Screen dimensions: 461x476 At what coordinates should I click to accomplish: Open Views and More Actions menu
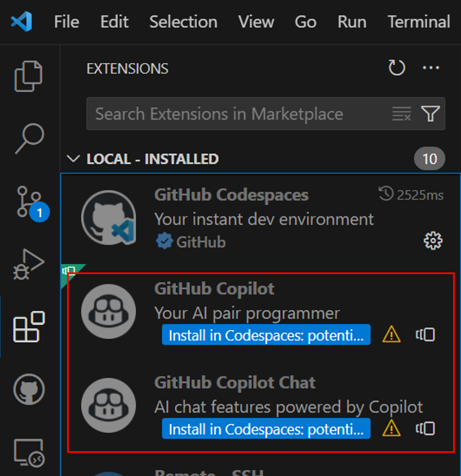pos(431,68)
